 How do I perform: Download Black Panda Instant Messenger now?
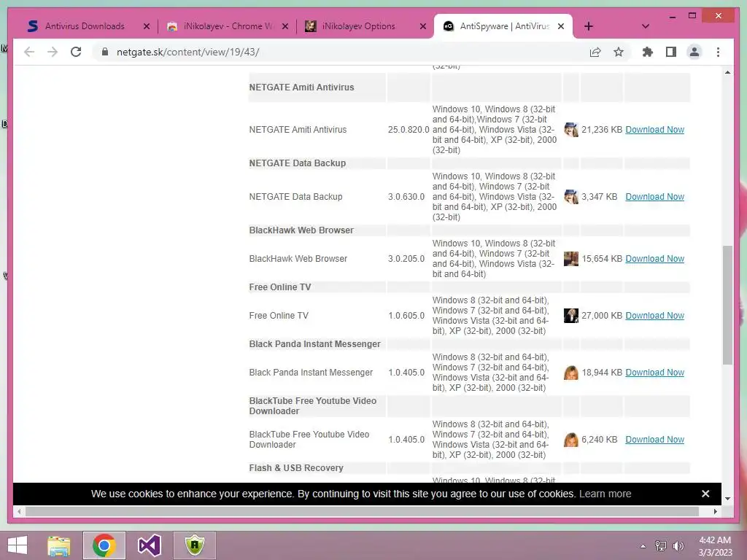click(x=654, y=373)
